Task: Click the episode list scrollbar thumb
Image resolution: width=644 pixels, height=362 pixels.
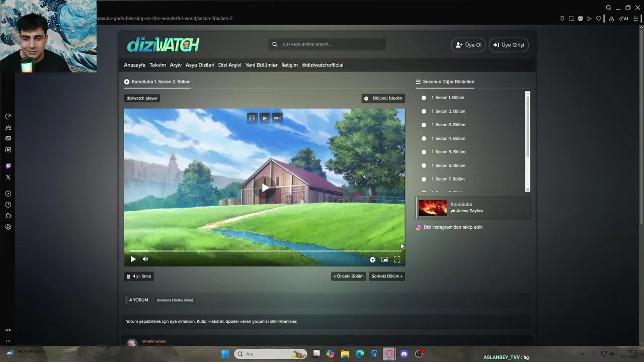Action: [x=528, y=126]
